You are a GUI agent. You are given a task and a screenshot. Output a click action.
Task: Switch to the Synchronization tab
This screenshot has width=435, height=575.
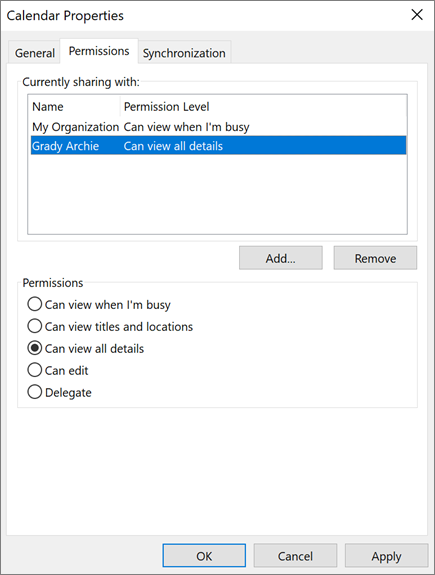click(x=184, y=53)
